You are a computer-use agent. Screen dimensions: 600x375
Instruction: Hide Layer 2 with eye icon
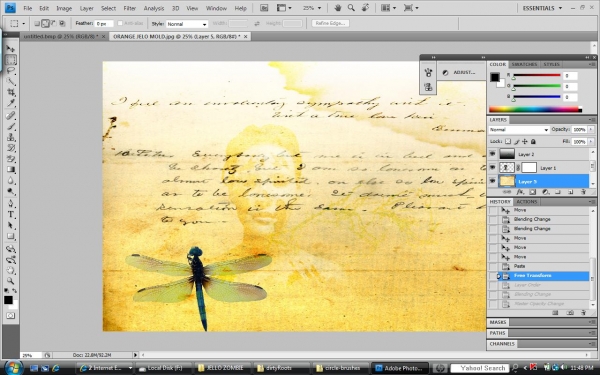click(492, 154)
